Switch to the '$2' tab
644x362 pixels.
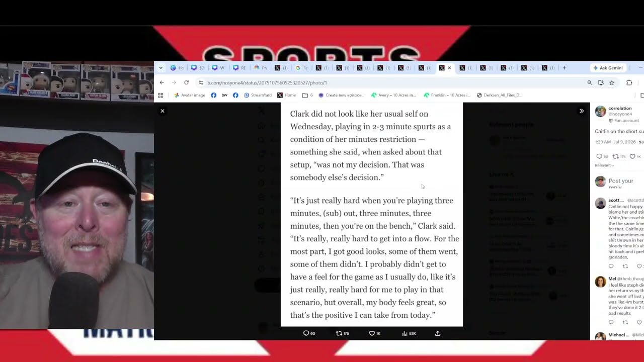198,68
